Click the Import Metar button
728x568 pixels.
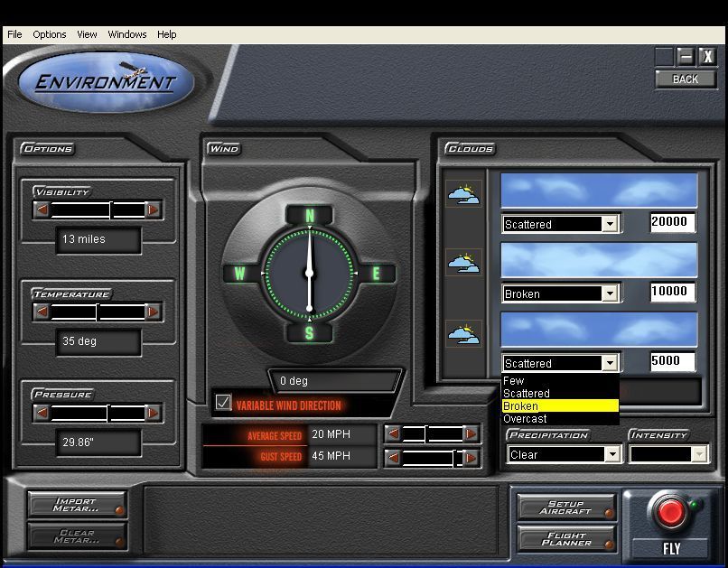pos(76,505)
